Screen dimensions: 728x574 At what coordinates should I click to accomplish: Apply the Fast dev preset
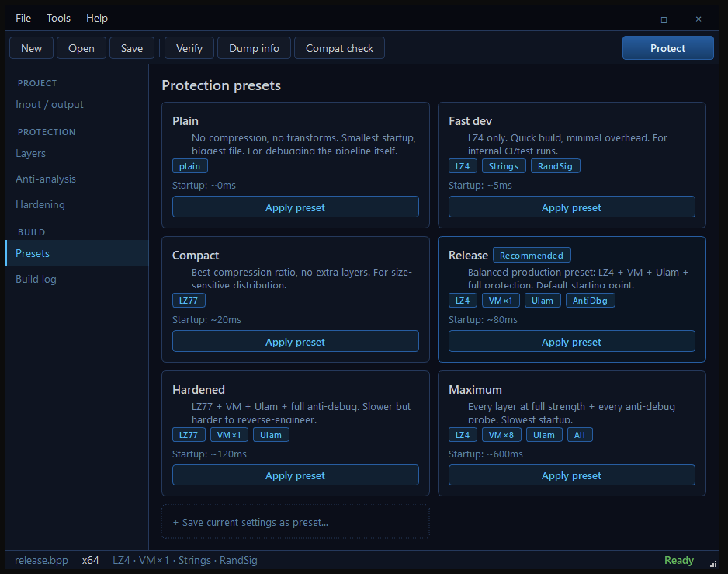click(x=571, y=207)
